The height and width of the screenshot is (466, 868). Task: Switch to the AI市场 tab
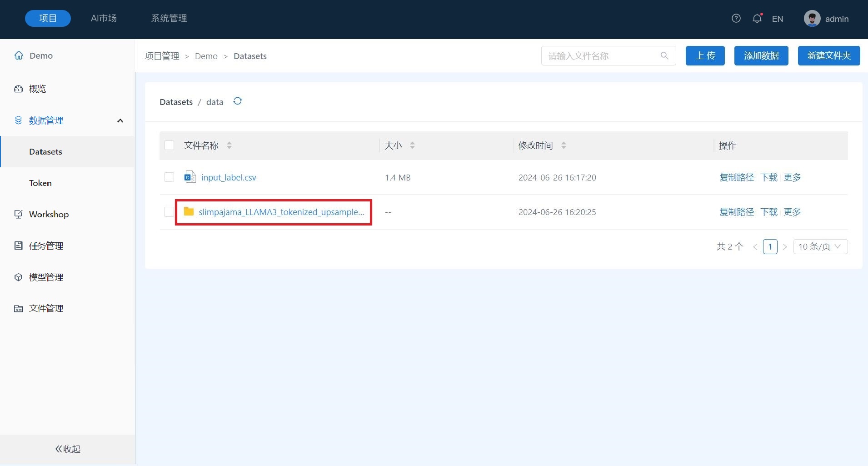[104, 19]
